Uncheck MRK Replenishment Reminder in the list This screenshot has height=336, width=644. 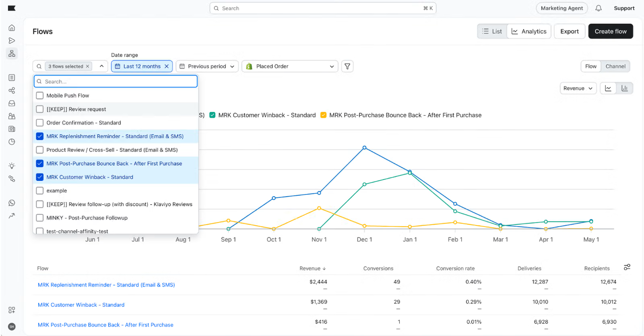40,136
